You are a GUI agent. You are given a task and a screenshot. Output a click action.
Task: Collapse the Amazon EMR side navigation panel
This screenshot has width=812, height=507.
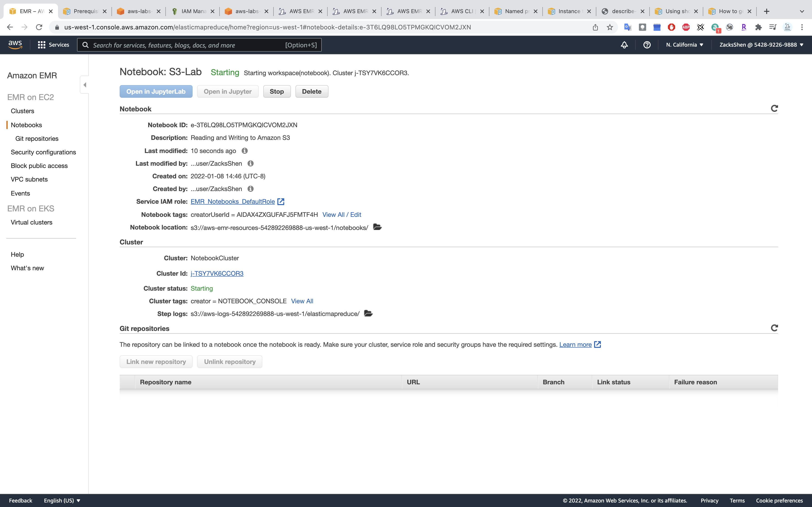[85, 85]
